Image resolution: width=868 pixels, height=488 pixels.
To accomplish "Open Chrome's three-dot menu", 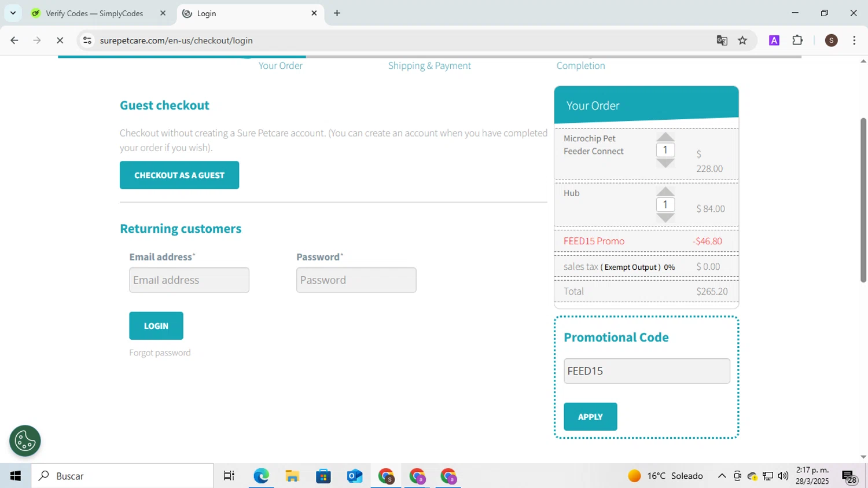I will pyautogui.click(x=854, y=41).
